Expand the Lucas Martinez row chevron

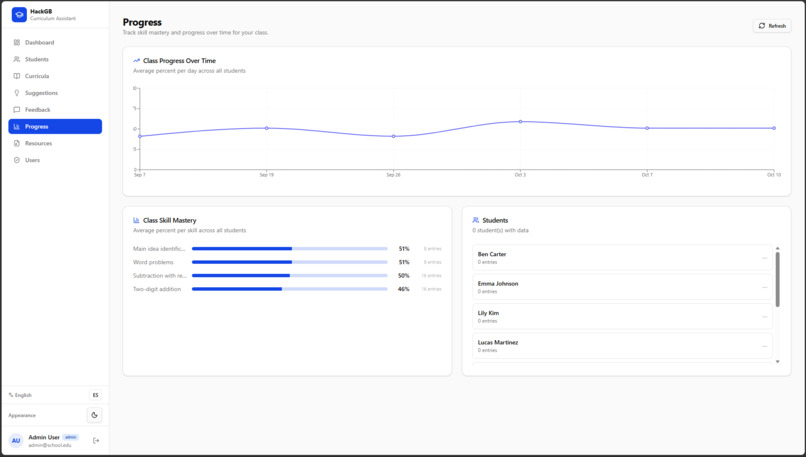point(765,346)
